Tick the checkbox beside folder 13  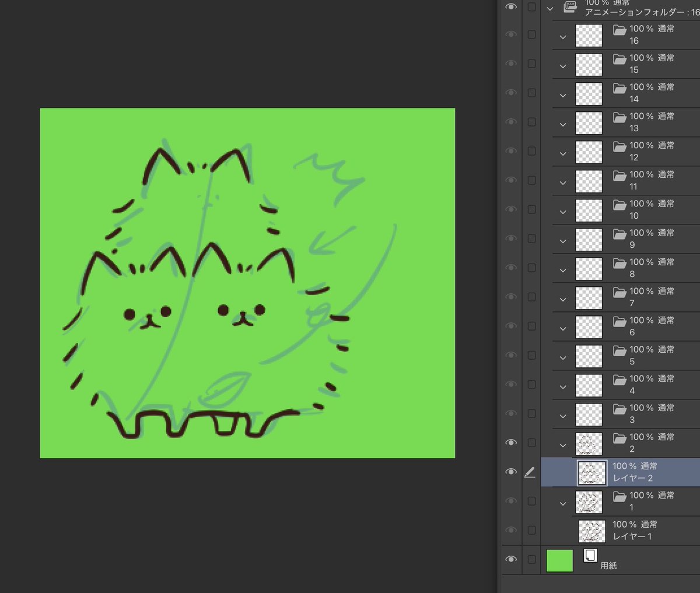[531, 122]
